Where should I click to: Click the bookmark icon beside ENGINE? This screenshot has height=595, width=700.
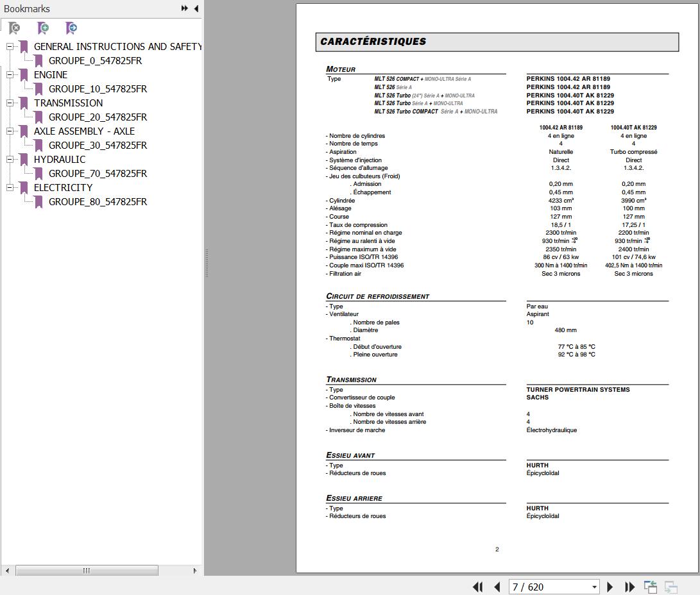pos(24,75)
